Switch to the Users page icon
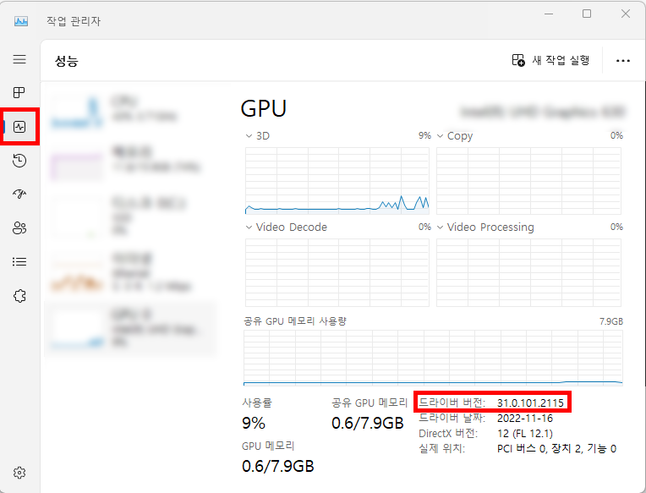The height and width of the screenshot is (493, 646). tap(19, 228)
